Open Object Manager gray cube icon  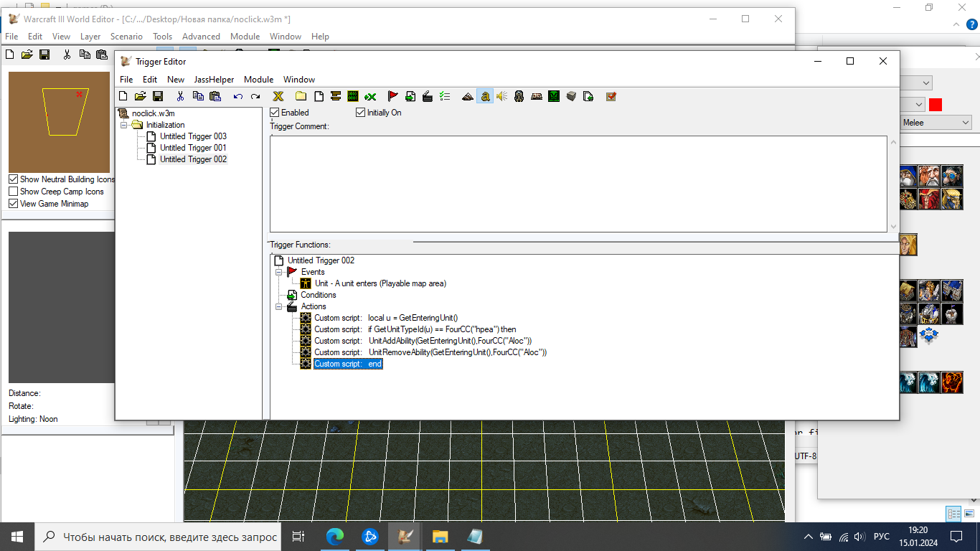[x=571, y=96]
